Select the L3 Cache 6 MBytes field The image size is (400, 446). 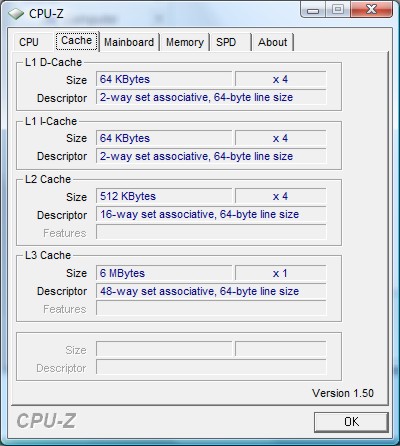(x=164, y=273)
